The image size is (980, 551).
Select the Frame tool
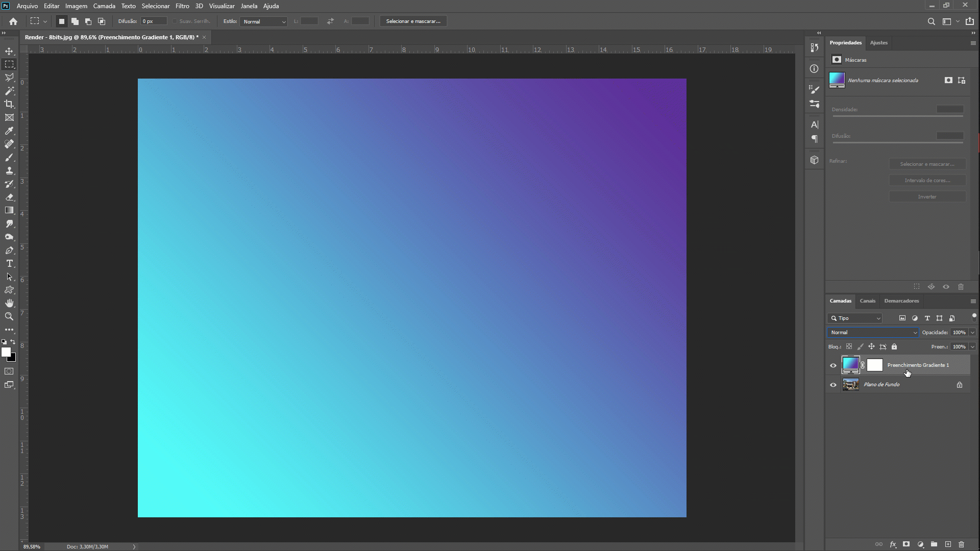pyautogui.click(x=9, y=117)
